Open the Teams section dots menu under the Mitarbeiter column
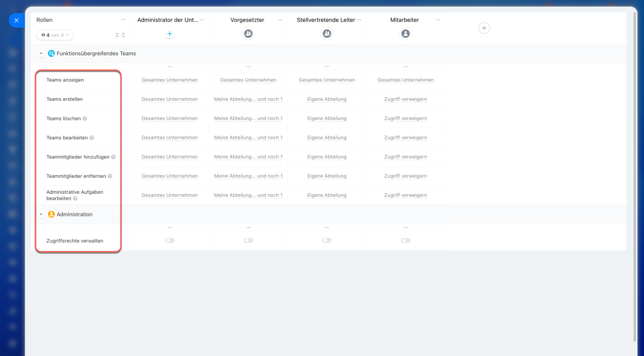The height and width of the screenshot is (356, 644). point(406,66)
